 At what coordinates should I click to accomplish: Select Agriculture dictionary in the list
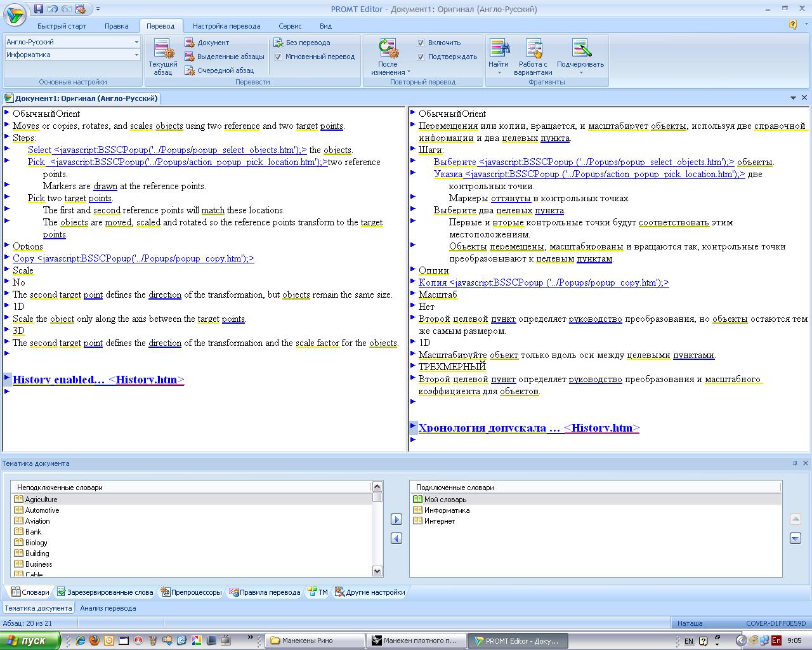[x=41, y=500]
